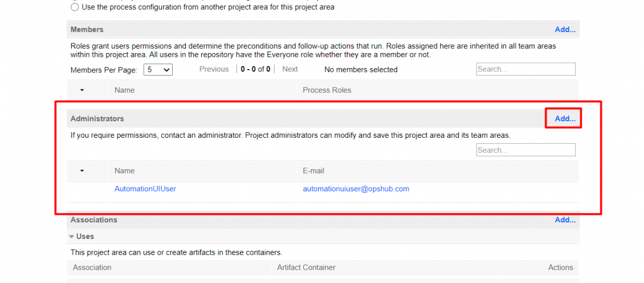Collapse the Uses section triangle
Viewport: 644px width, 283px height.
point(72,236)
